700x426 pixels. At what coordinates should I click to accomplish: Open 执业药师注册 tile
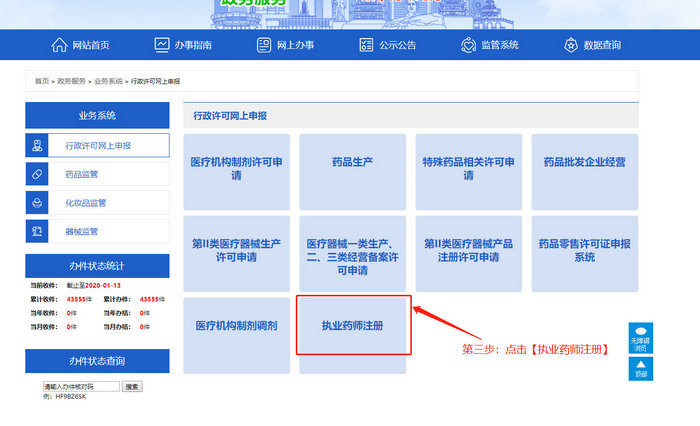tap(352, 325)
